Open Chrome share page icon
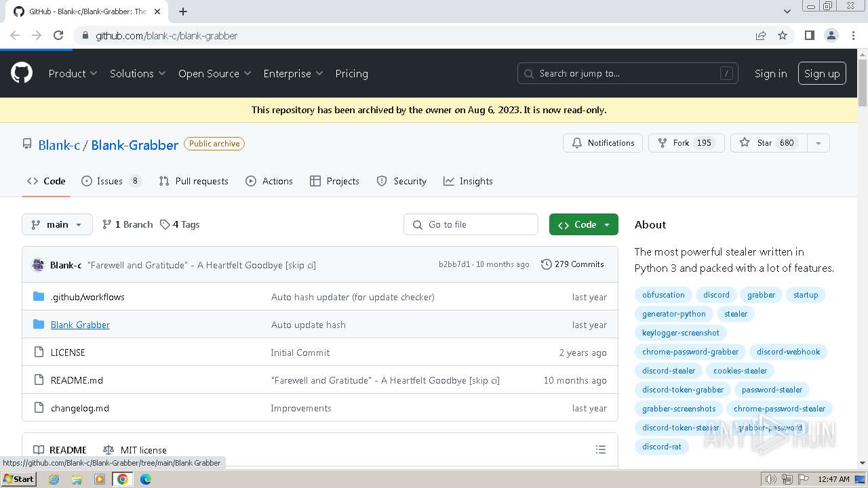 (x=761, y=35)
